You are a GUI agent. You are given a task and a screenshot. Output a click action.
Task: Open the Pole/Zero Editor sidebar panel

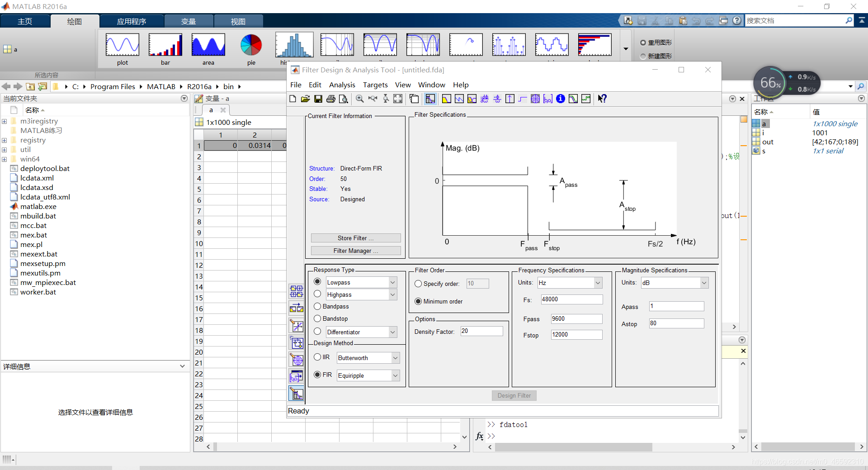297,360
